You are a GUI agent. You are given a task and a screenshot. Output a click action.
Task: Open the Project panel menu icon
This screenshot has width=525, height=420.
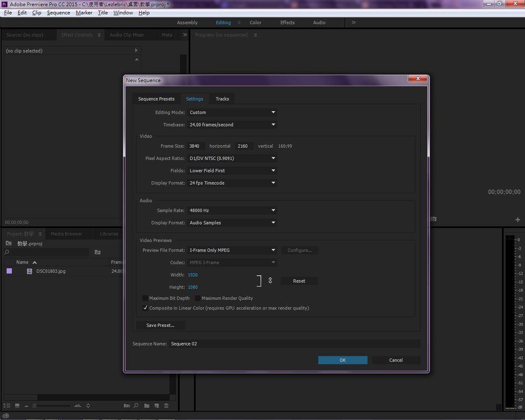pos(40,234)
